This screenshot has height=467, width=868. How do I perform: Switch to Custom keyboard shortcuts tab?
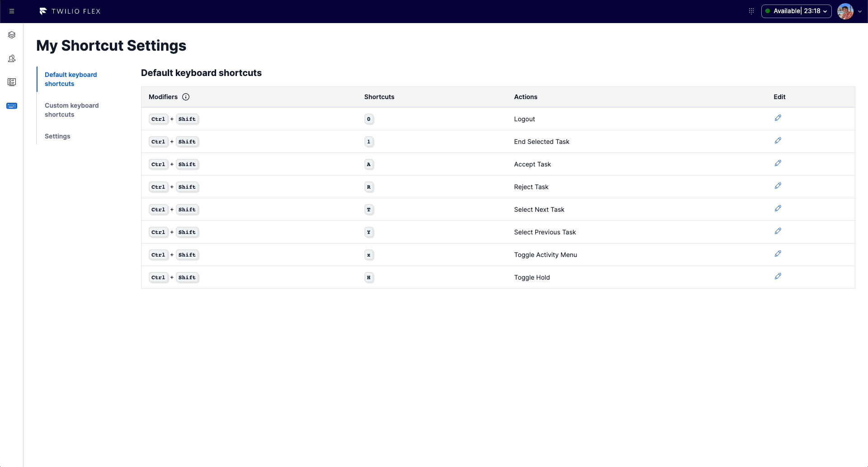[72, 110]
